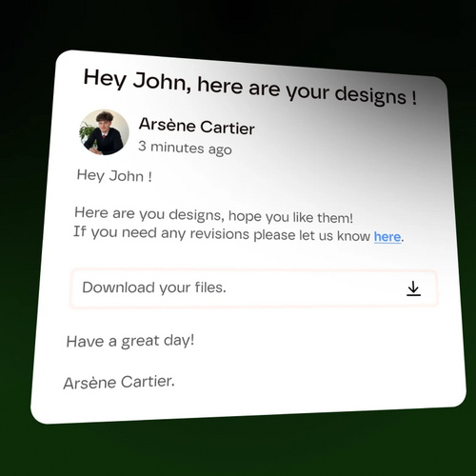
Task: Click the "hope you like them!" sentence
Action: pyautogui.click(x=290, y=217)
